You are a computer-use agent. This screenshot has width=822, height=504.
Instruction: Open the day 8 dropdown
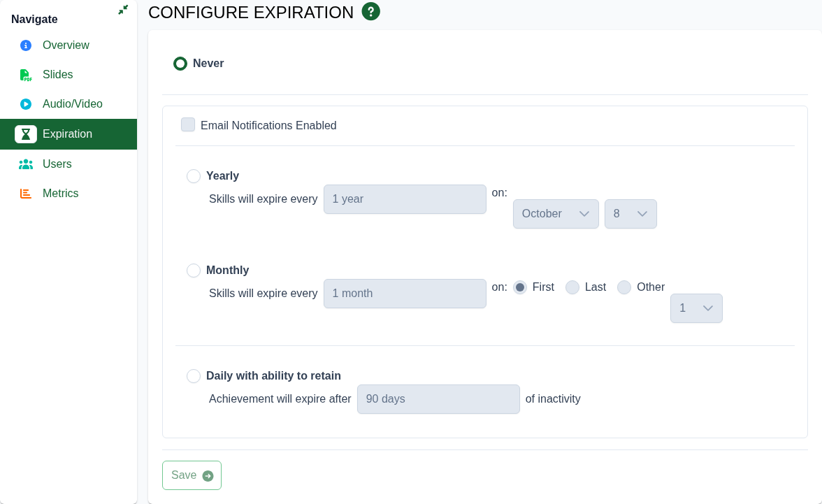pos(630,214)
